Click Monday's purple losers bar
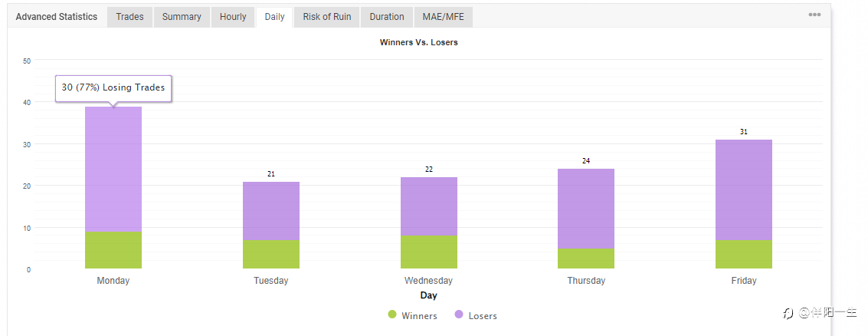Viewport: 868px width, 336px height. coord(113,169)
